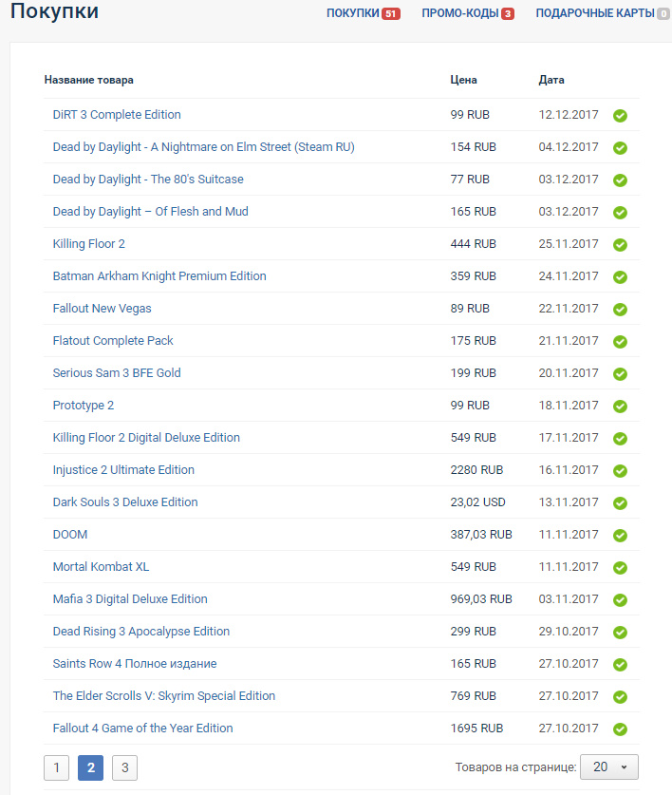Click green checkmark next to Dark Souls 3 Deluxe Edition
This screenshot has height=795, width=672.
coord(620,503)
